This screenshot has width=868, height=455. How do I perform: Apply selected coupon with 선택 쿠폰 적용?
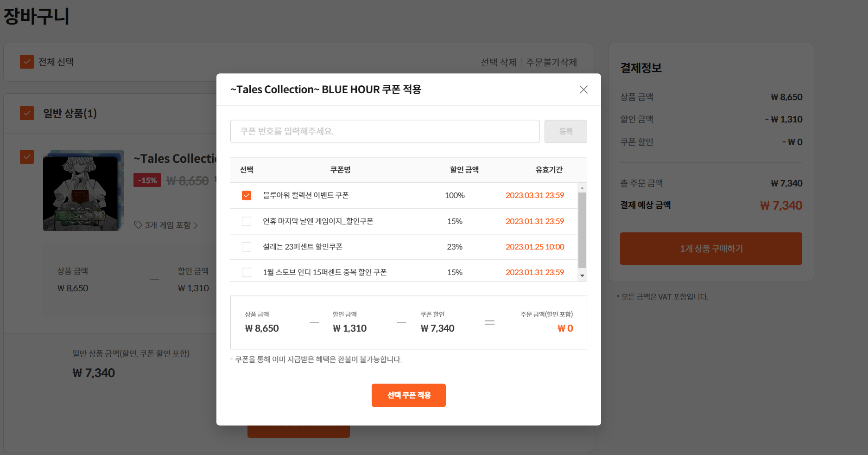coord(408,395)
